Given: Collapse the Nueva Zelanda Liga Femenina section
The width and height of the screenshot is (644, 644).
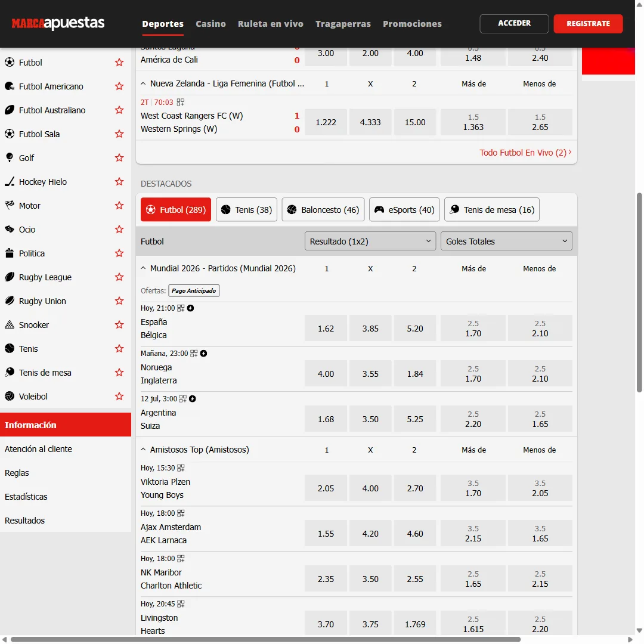Looking at the screenshot, I should (x=143, y=84).
